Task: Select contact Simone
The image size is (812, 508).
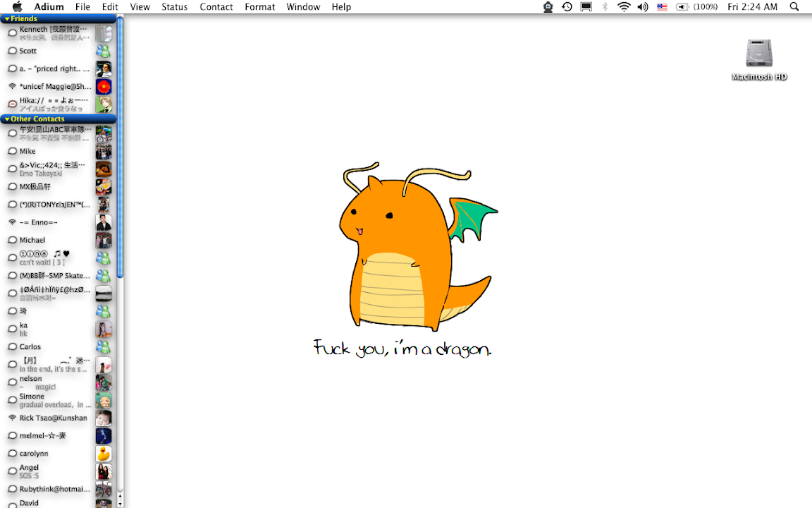Action: (x=58, y=400)
